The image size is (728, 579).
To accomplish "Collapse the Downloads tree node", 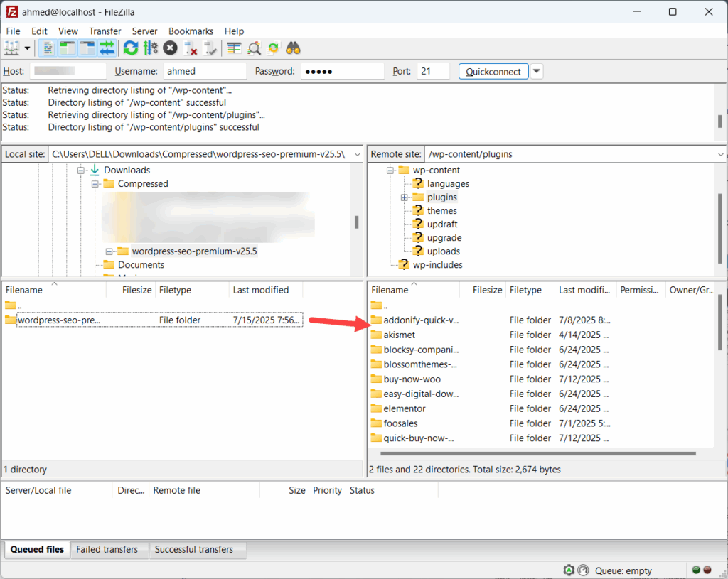I will (x=81, y=171).
